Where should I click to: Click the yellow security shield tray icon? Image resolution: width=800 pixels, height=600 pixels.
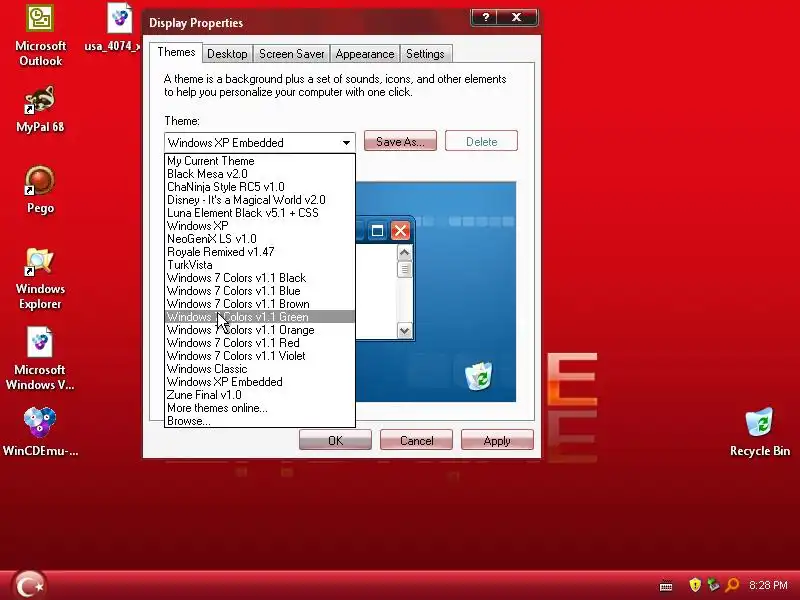(694, 585)
